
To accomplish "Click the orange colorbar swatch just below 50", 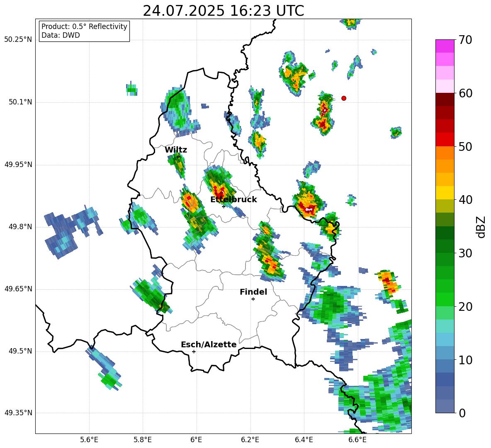I will pyautogui.click(x=445, y=153).
